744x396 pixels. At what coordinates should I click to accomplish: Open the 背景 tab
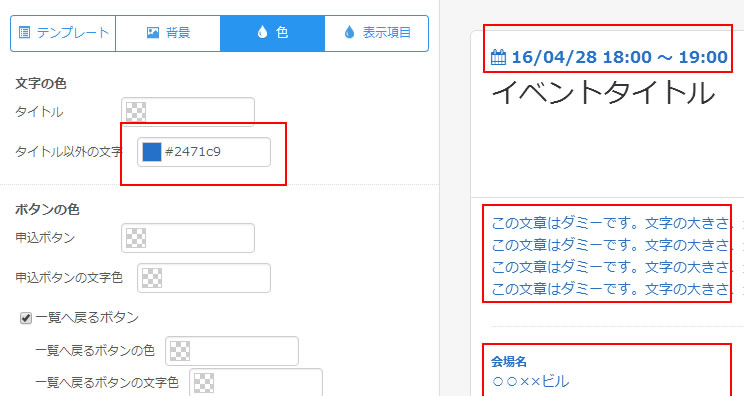pos(168,33)
